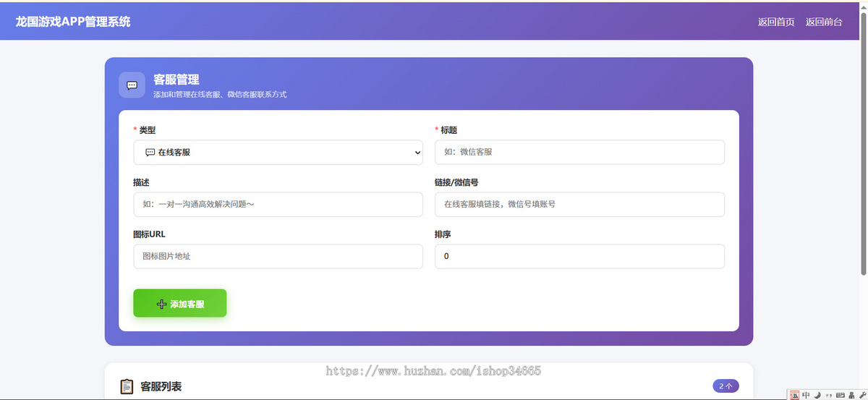Open the 类型 dropdown showing 在线客服
This screenshot has height=400, width=868.
coord(278,153)
